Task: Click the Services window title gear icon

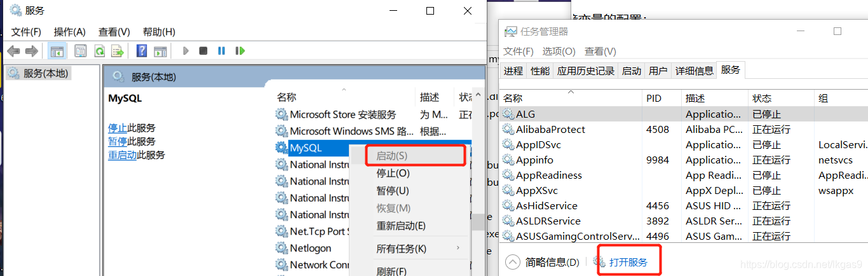Action: (x=15, y=10)
